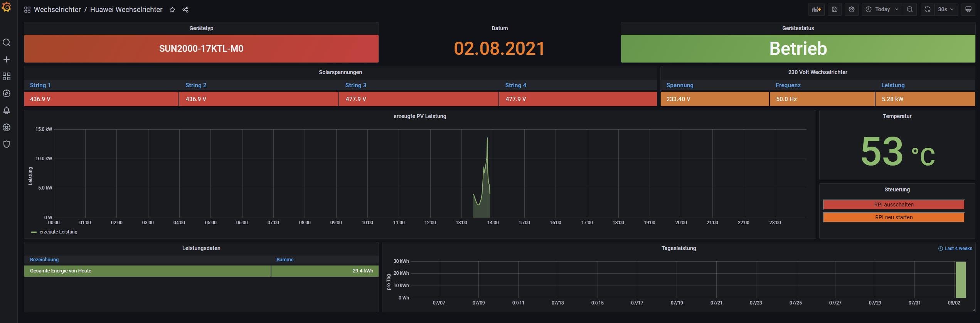Open the Dashboards grid icon in sidebar
The width and height of the screenshot is (980, 323).
[7, 76]
